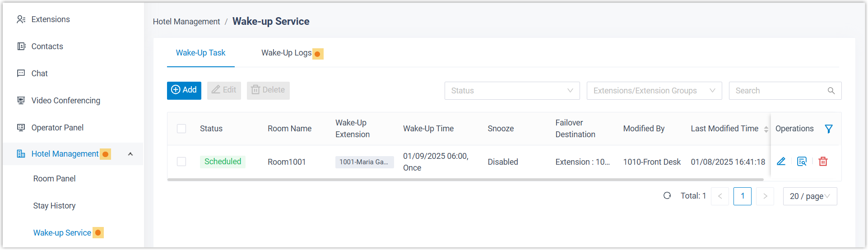The height and width of the screenshot is (250, 868).
Task: Click the search magnifier icon
Action: [831, 91]
